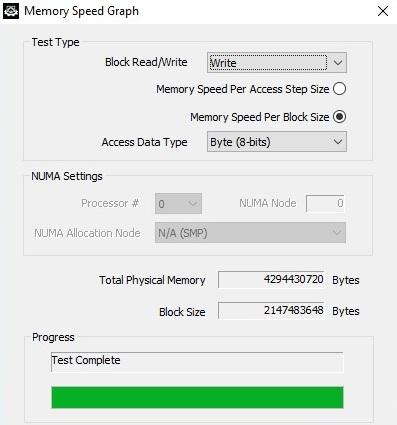Click the Write dropdown arrow

[338, 63]
